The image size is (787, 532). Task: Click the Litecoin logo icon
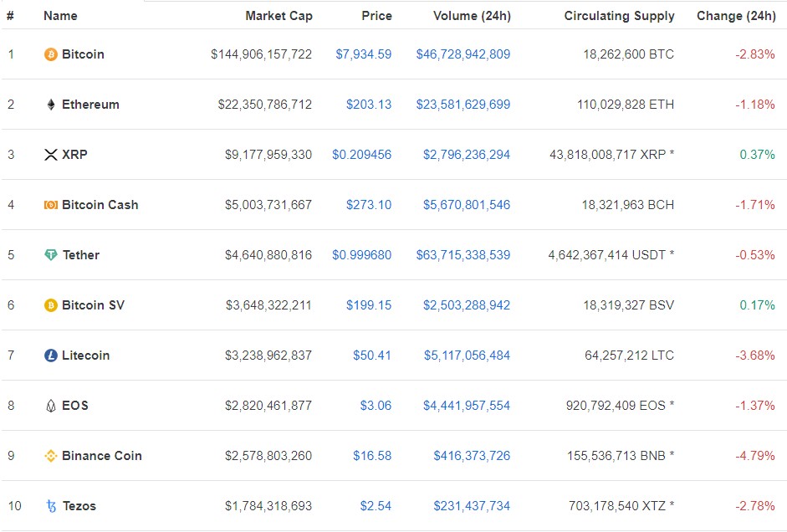[x=51, y=356]
